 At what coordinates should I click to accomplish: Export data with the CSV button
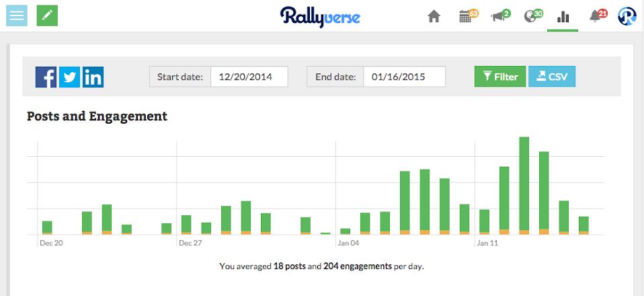pos(552,77)
